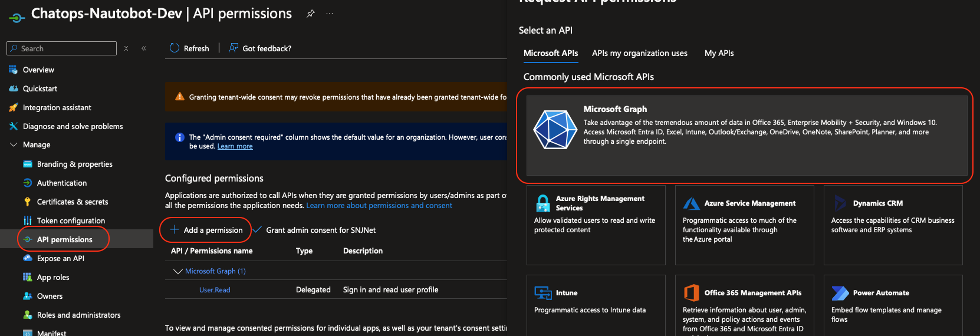This screenshot has width=980, height=336.
Task: Click the Refresh icon
Action: [175, 48]
